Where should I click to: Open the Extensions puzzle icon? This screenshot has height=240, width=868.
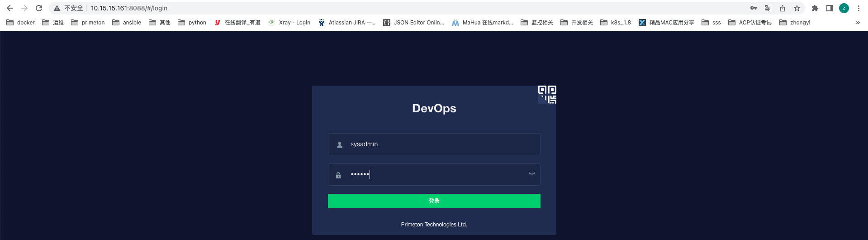click(x=815, y=8)
